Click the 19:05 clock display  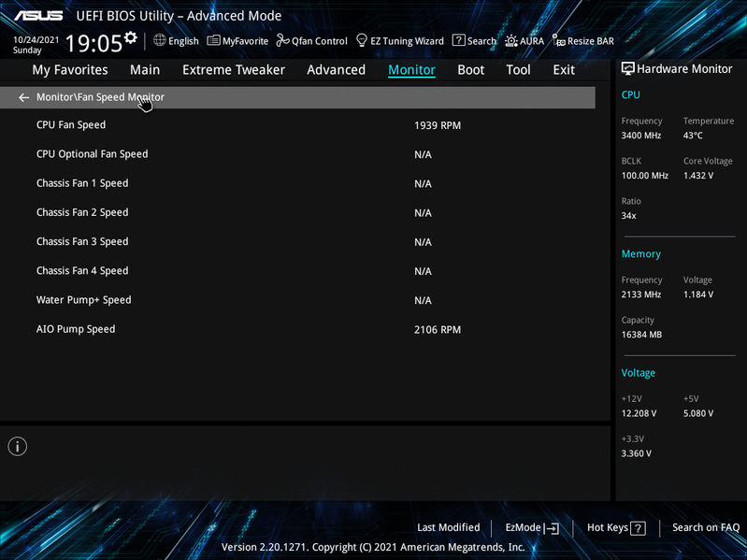[x=93, y=43]
